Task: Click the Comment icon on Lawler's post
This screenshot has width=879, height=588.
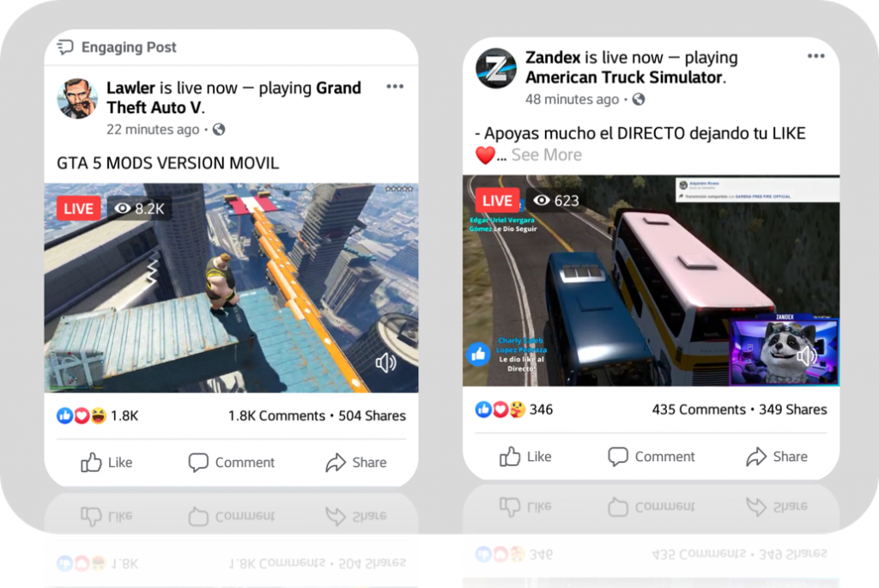Action: tap(198, 463)
